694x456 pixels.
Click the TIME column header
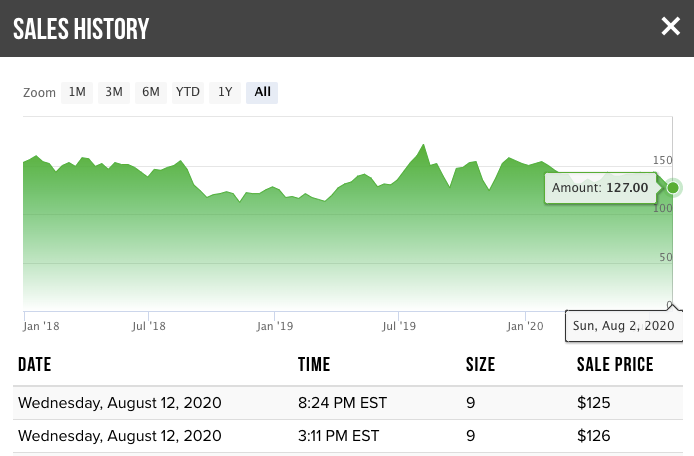point(314,365)
